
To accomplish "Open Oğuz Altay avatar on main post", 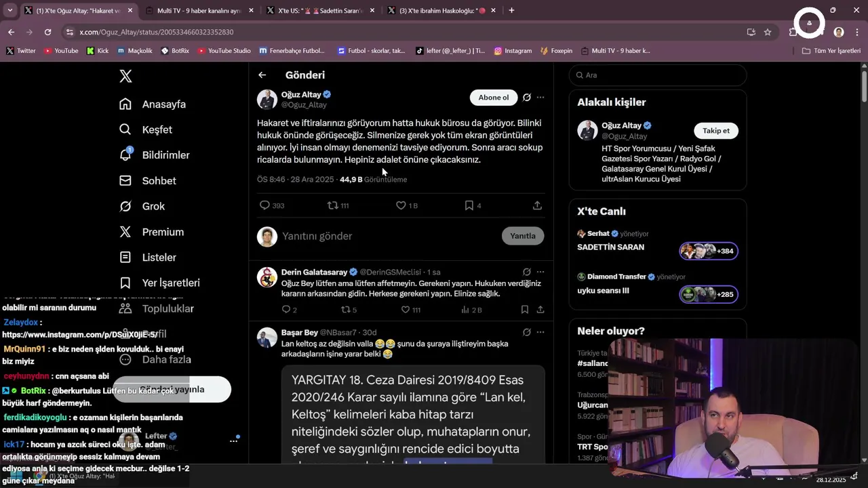I will pos(267,99).
